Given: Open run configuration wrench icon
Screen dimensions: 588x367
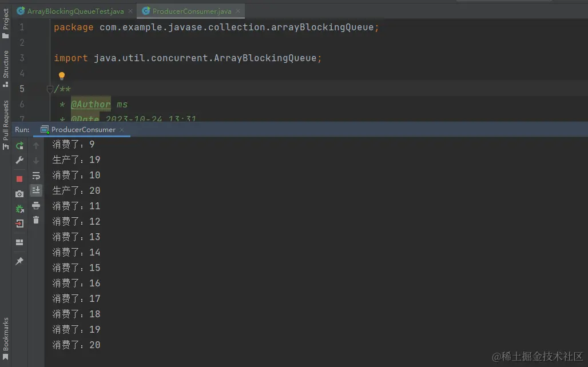Looking at the screenshot, I should point(19,161).
